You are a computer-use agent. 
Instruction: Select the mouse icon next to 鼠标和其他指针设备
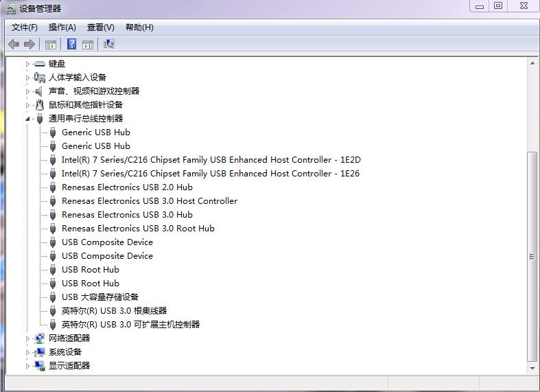pos(40,105)
